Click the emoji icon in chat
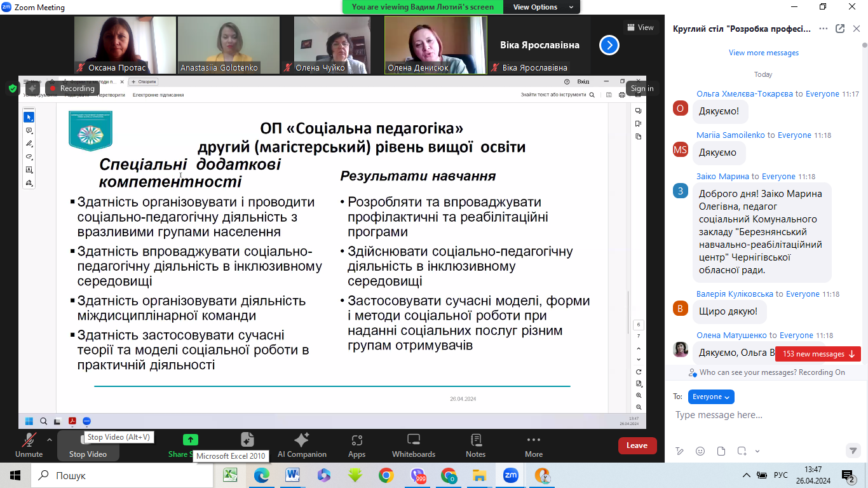The image size is (868, 488). coord(700,451)
